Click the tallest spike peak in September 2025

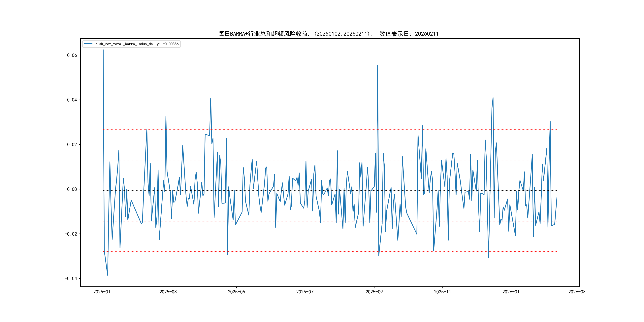[x=377, y=65]
